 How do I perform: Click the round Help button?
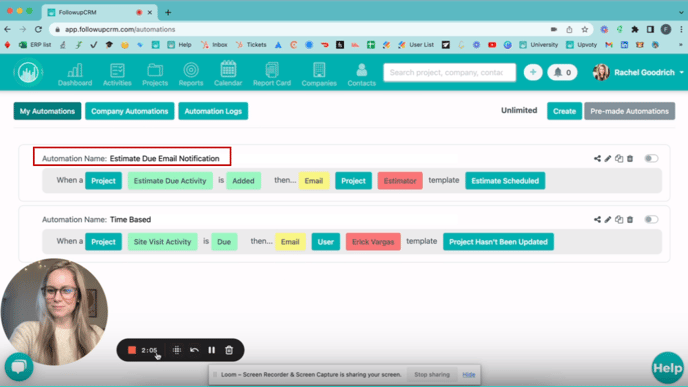[x=667, y=368]
